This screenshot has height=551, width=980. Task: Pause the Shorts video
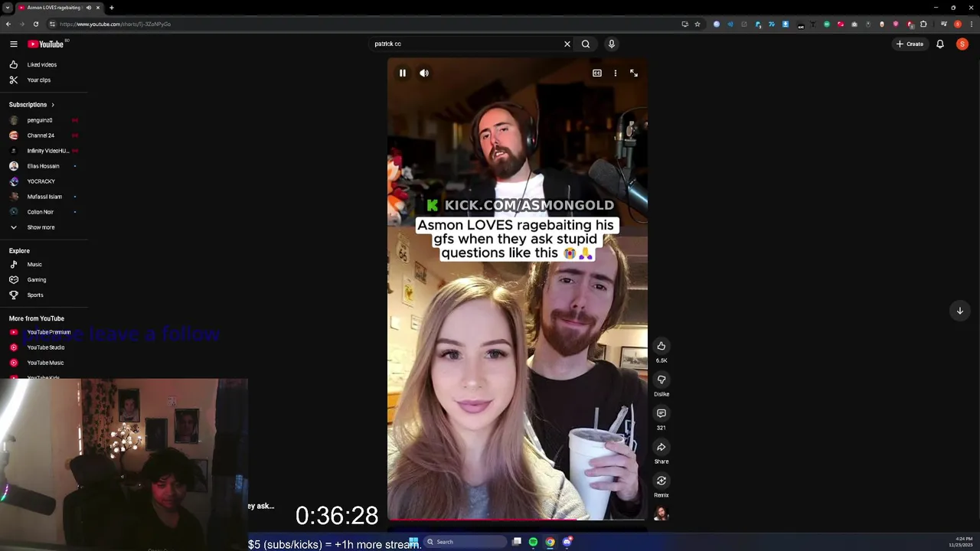pos(403,73)
